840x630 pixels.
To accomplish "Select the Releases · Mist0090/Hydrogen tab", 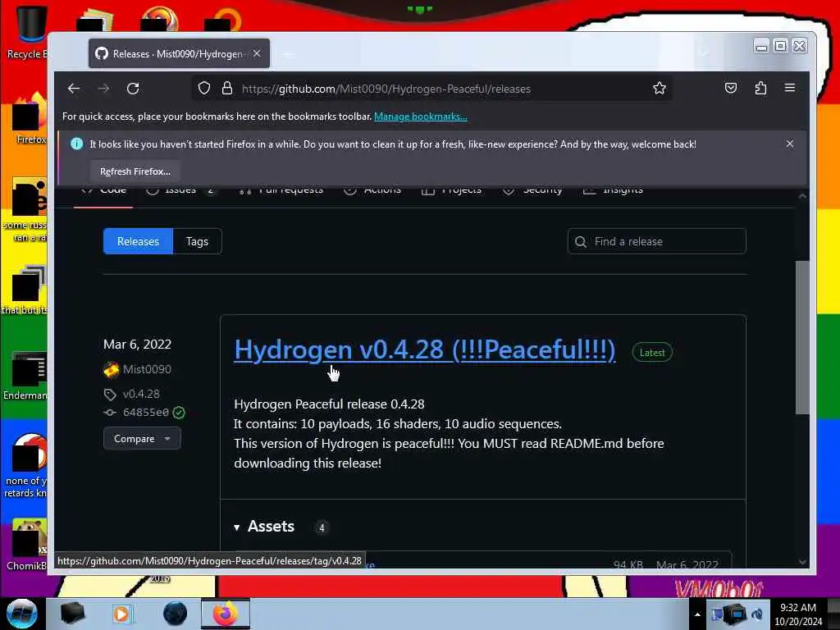I will (x=179, y=53).
